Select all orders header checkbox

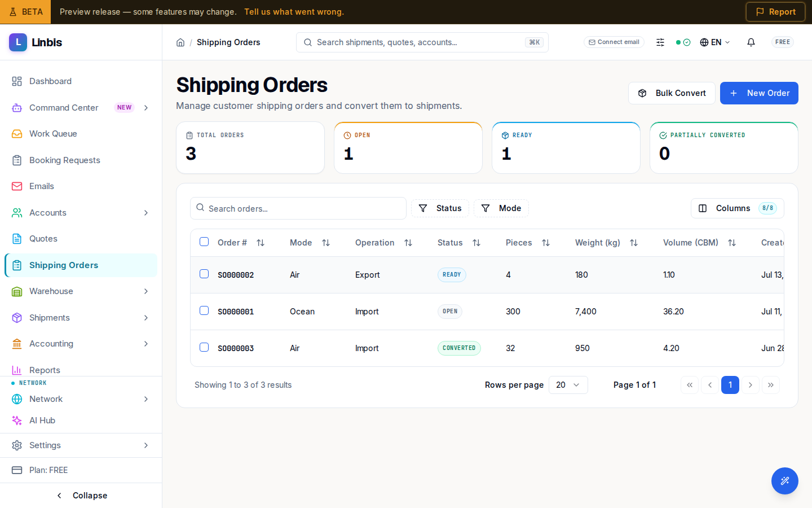[204, 242]
